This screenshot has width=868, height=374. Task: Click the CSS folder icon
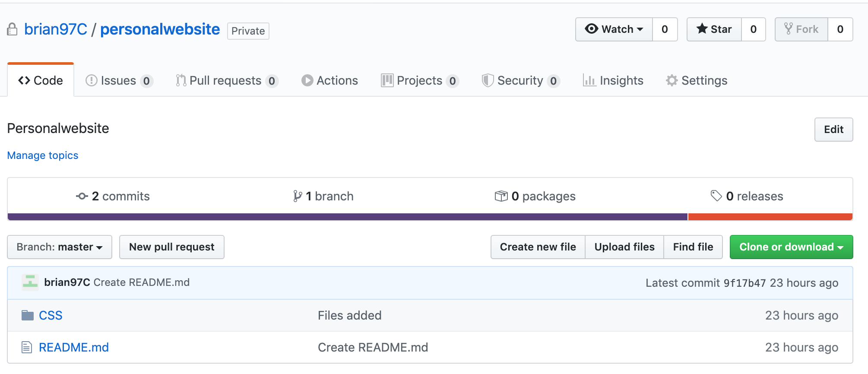(x=28, y=315)
